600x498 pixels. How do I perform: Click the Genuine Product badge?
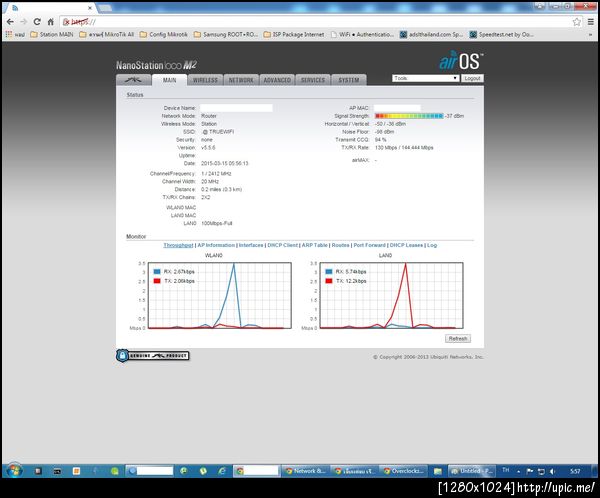(x=153, y=356)
